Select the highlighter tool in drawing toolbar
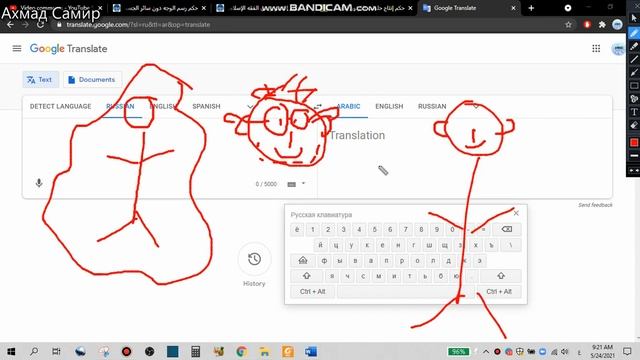The image size is (640, 360). pyautogui.click(x=633, y=46)
